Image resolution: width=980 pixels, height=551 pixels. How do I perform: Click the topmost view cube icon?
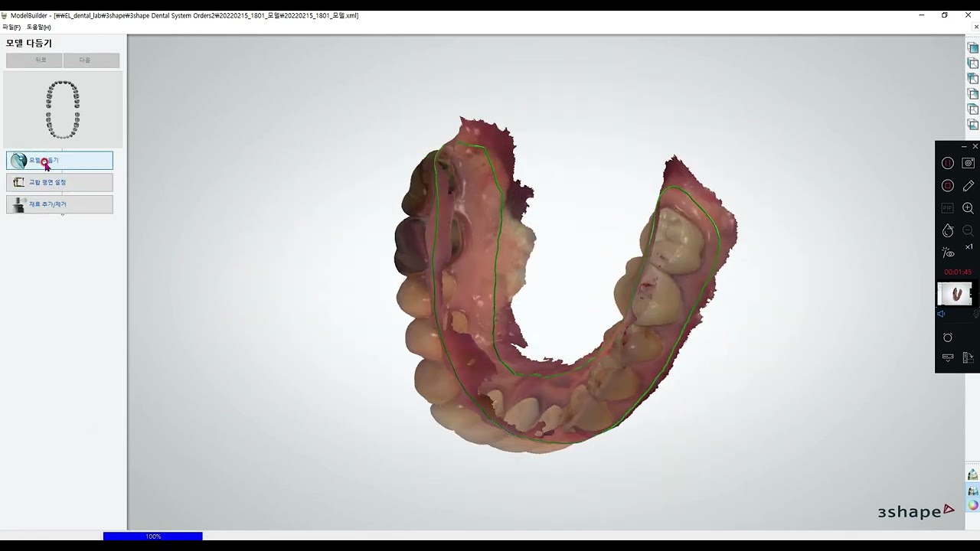tap(973, 47)
